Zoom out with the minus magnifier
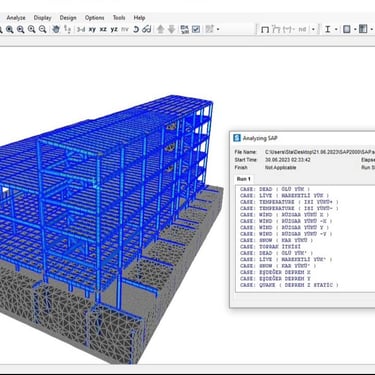The height and width of the screenshot is (375, 375). pos(42,29)
